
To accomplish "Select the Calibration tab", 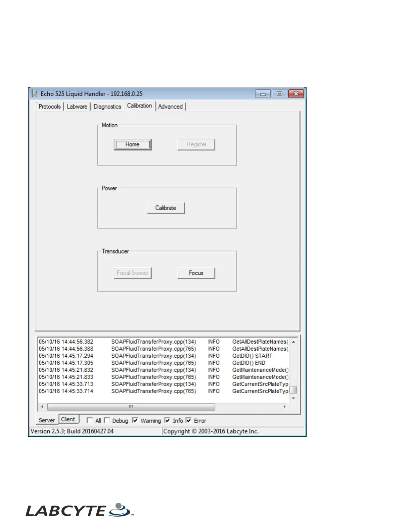I will tap(139, 106).
